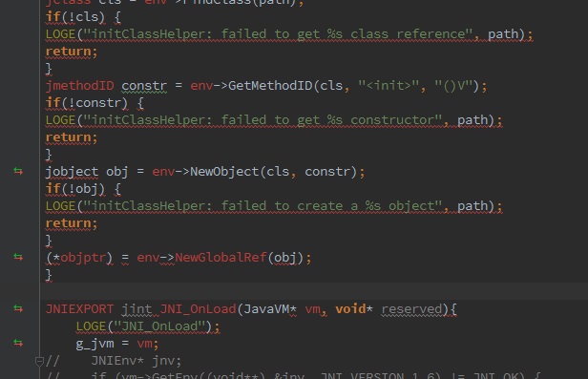
Task: Place cursor on GetMethodID call
Action: (x=270, y=86)
